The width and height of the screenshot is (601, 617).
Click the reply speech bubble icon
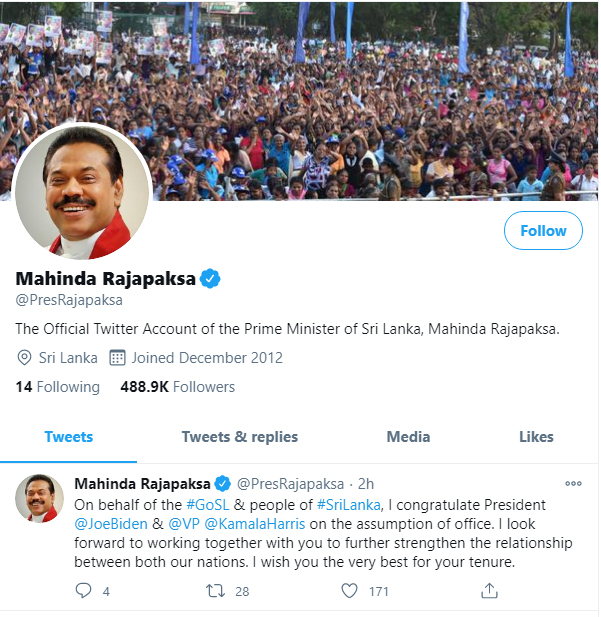point(83,591)
